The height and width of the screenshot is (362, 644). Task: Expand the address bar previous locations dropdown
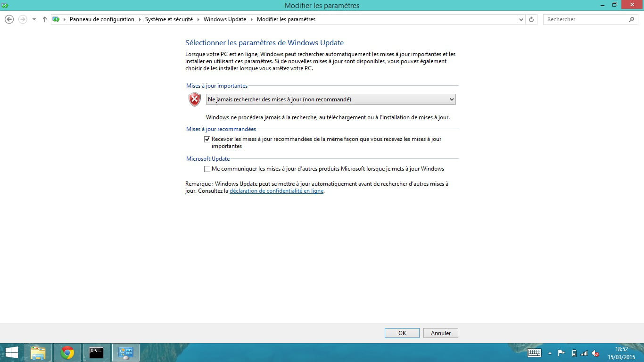click(x=521, y=19)
